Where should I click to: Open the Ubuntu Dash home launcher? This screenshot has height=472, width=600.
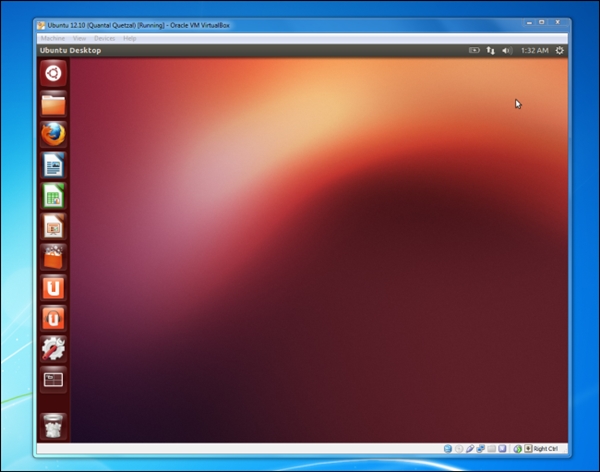click(x=53, y=72)
